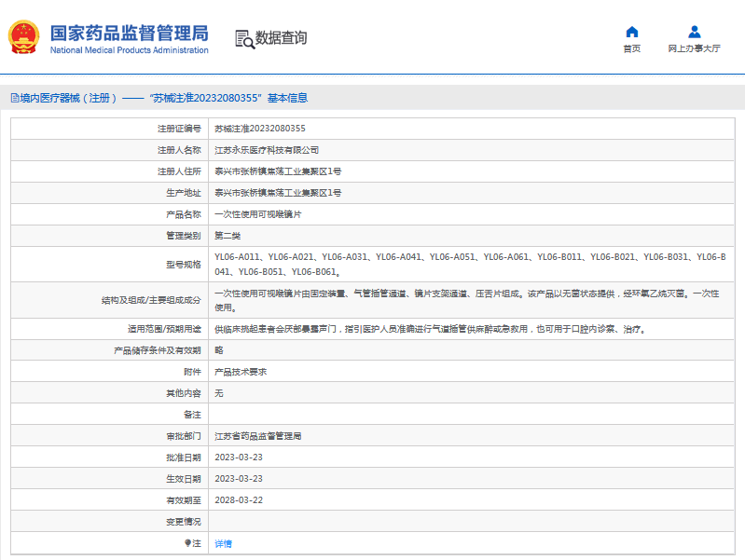This screenshot has width=745, height=560.
Task: Click the 注册证编号 row label
Action: tap(179, 129)
